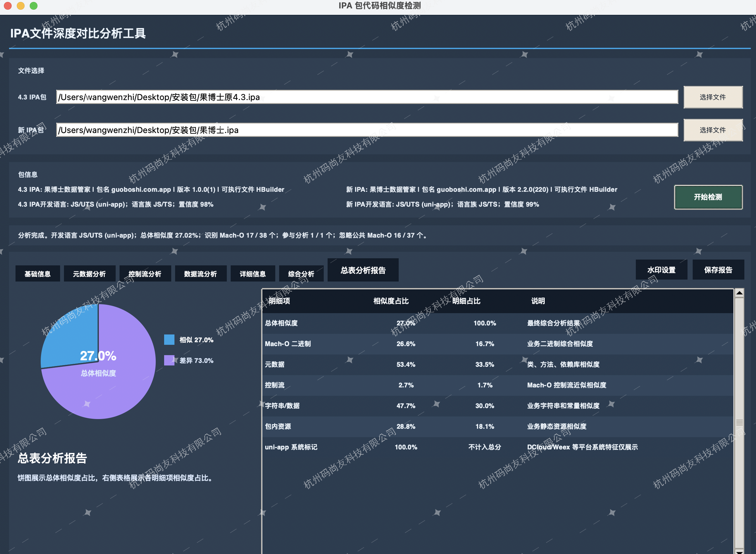
Task: Switch to the 详细信息 tab
Action: click(x=253, y=274)
